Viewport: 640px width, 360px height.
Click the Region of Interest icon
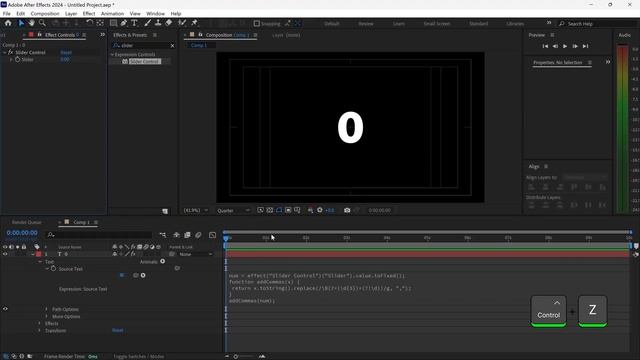tap(288, 210)
